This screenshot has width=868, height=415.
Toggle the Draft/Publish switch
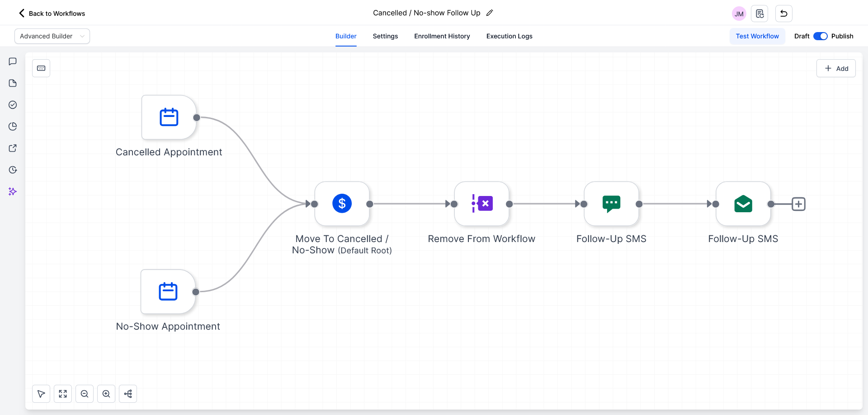tap(820, 36)
